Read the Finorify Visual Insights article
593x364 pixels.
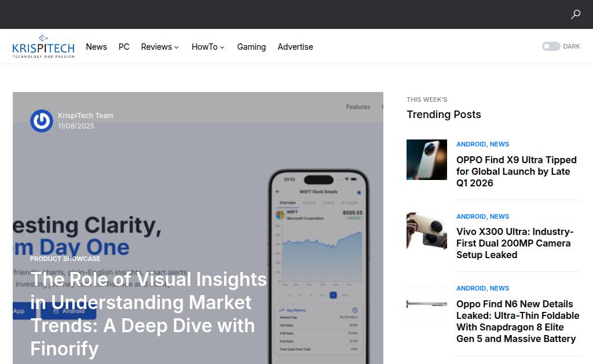click(x=148, y=314)
